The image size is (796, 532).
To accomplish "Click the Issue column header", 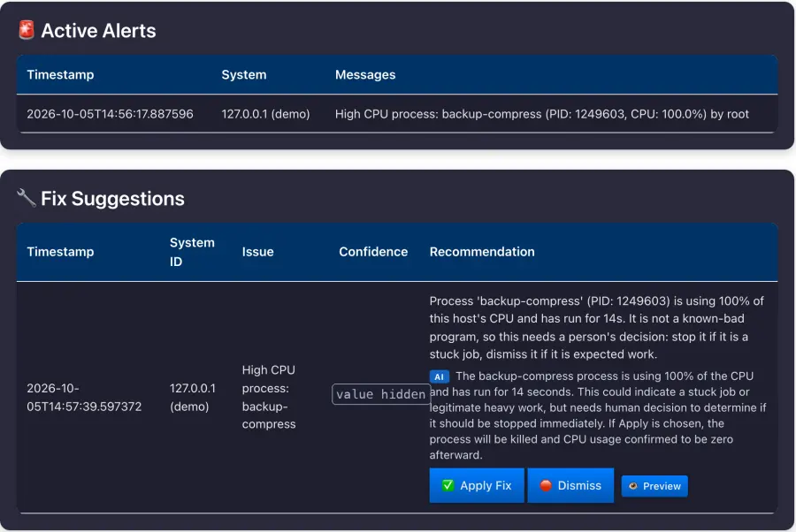I will click(x=258, y=252).
